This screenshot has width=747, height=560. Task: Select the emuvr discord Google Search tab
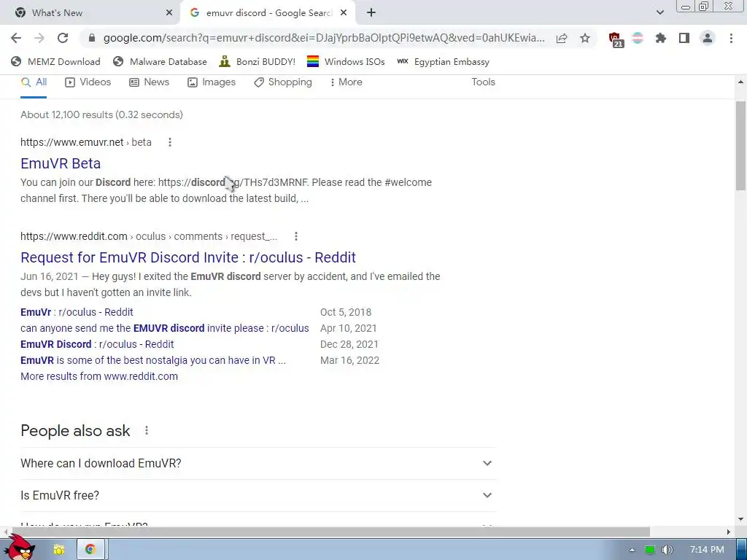click(267, 13)
